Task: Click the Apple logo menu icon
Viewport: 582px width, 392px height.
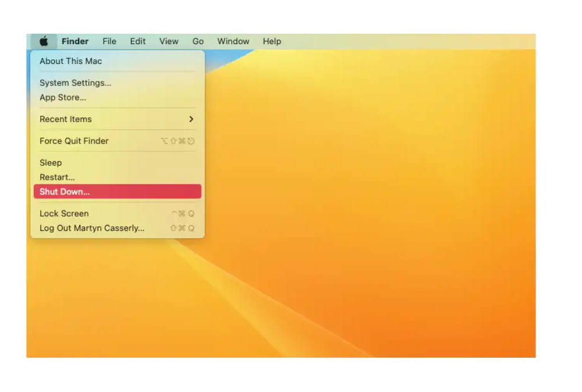Action: pyautogui.click(x=44, y=41)
